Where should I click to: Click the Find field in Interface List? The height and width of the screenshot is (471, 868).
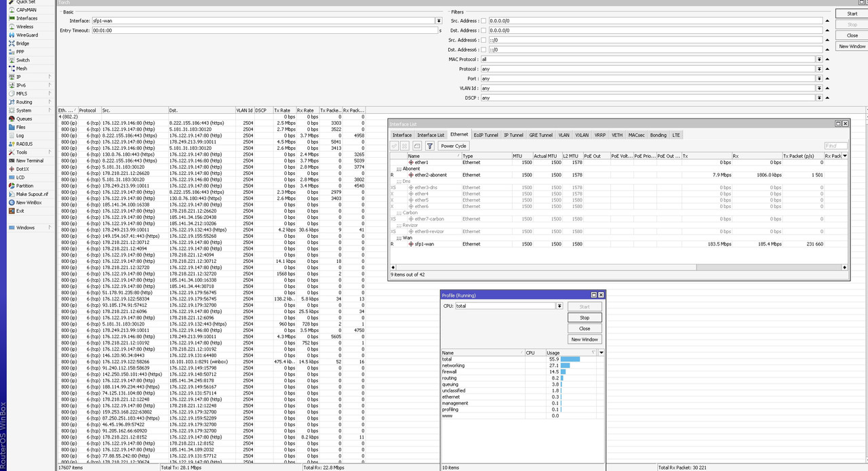pos(835,146)
